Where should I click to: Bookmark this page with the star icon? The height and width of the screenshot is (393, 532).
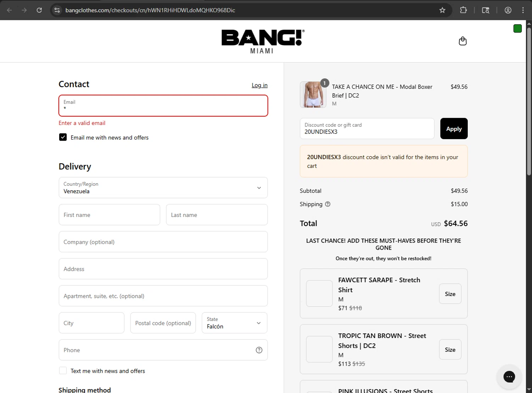tap(442, 10)
